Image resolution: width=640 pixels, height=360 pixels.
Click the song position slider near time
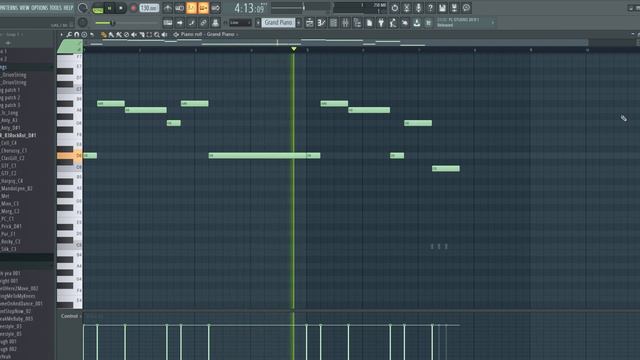click(301, 7)
